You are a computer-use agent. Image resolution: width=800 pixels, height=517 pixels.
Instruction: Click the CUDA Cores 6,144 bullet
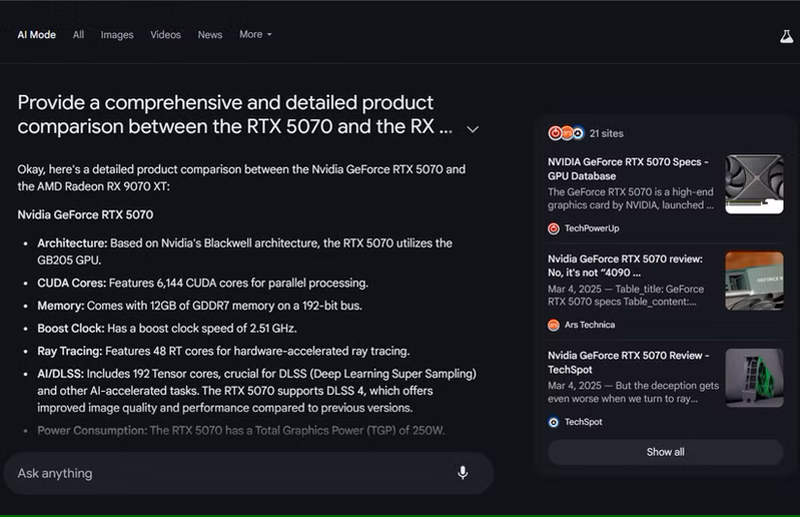point(203,283)
